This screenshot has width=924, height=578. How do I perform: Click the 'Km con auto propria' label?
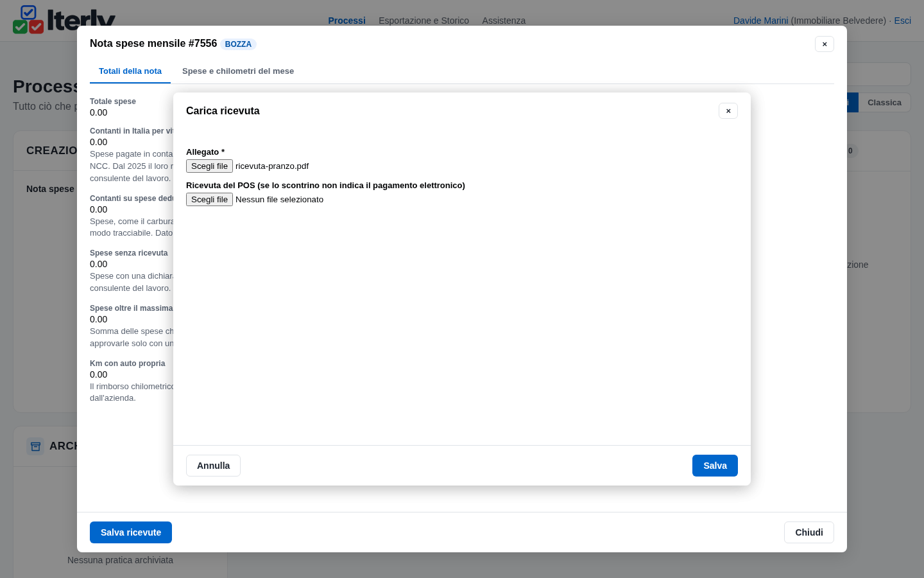pyautogui.click(x=127, y=363)
